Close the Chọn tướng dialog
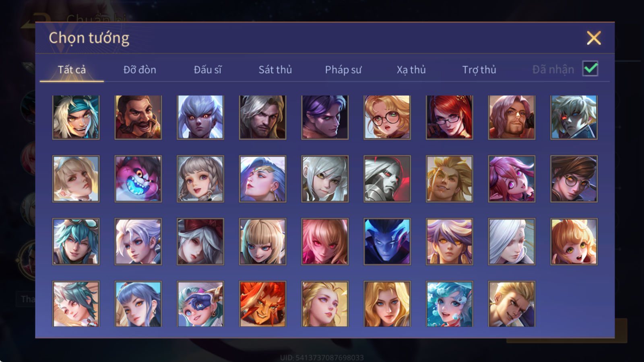644x362 pixels. point(594,38)
